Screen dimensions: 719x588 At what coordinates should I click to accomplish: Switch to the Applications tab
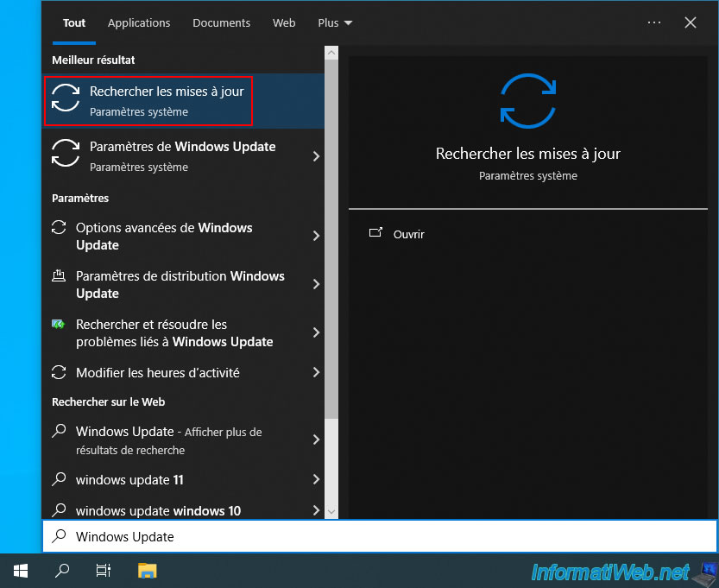139,22
